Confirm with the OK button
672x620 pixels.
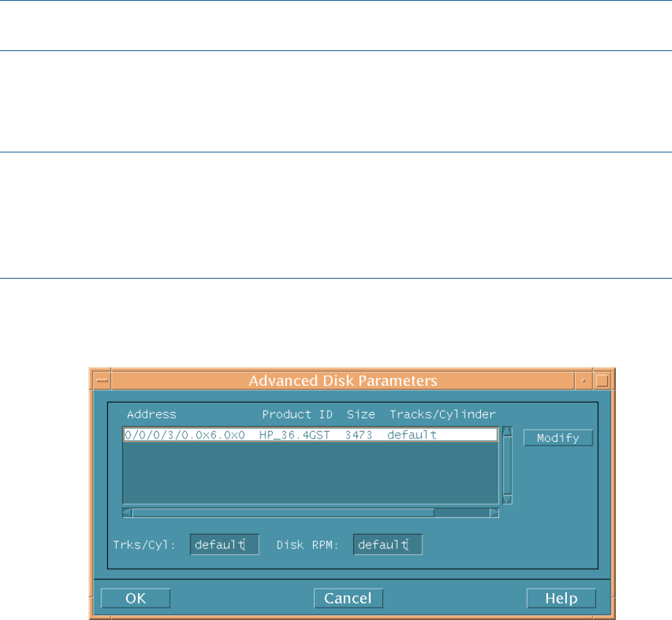[x=136, y=598]
